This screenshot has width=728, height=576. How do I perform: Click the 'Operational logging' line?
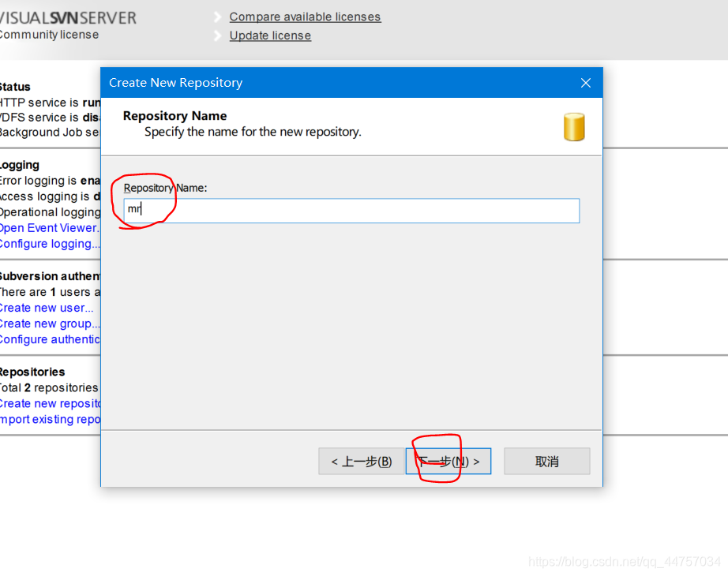pyautogui.click(x=50, y=212)
